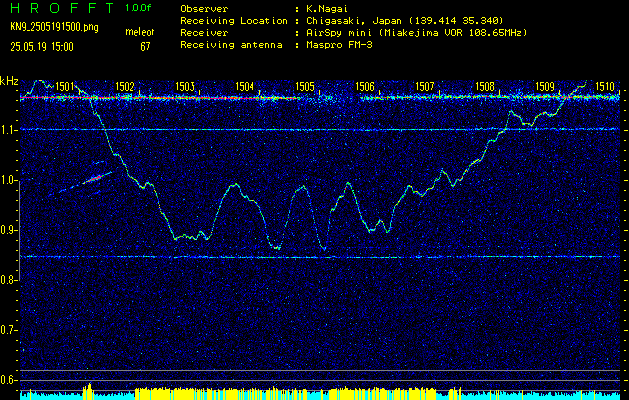Click the 1506 time marker
The height and width of the screenshot is (400, 629).
(x=365, y=86)
